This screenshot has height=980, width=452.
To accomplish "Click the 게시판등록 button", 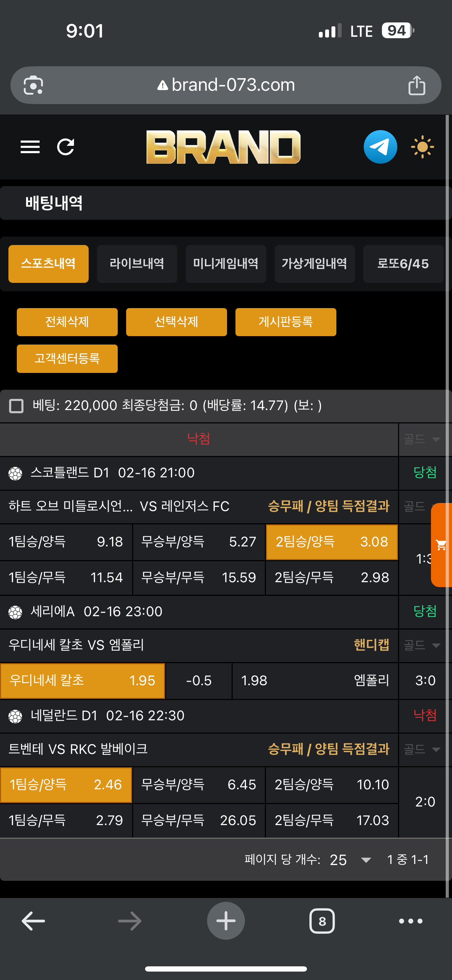I will (285, 322).
